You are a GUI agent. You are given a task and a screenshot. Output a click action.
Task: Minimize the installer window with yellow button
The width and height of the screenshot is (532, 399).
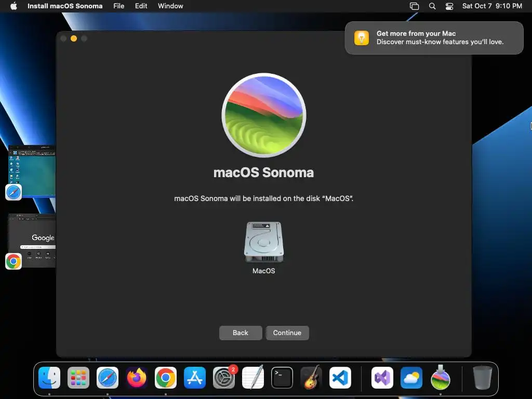point(74,38)
